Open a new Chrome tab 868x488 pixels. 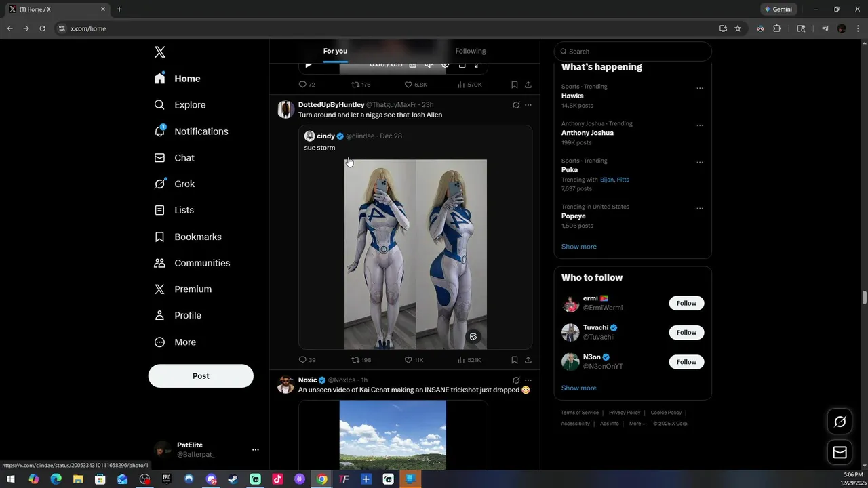[x=119, y=9]
